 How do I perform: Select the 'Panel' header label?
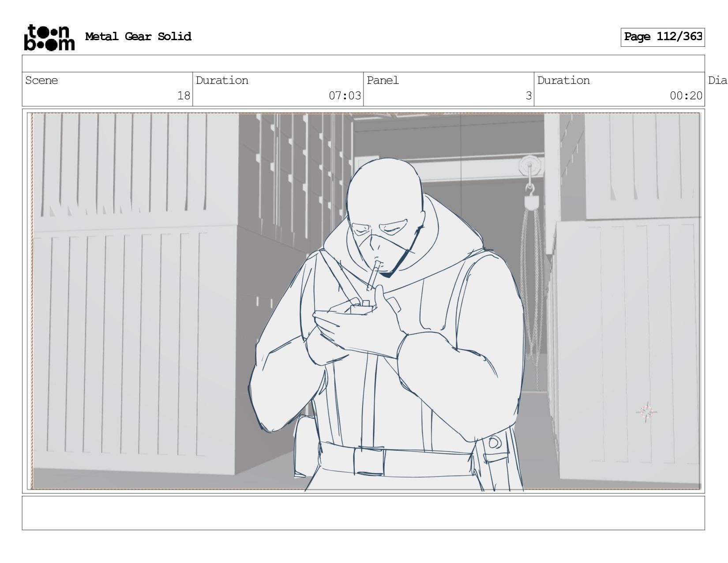(383, 80)
